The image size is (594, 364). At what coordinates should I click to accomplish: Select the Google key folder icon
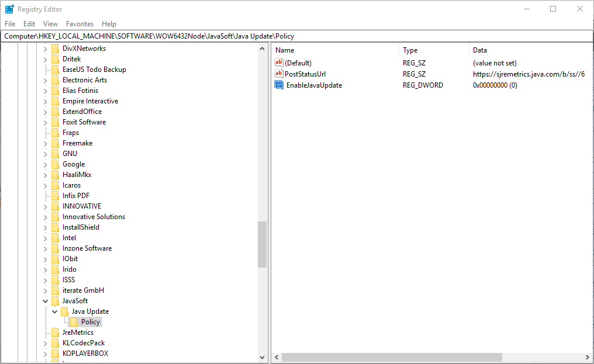coord(56,164)
